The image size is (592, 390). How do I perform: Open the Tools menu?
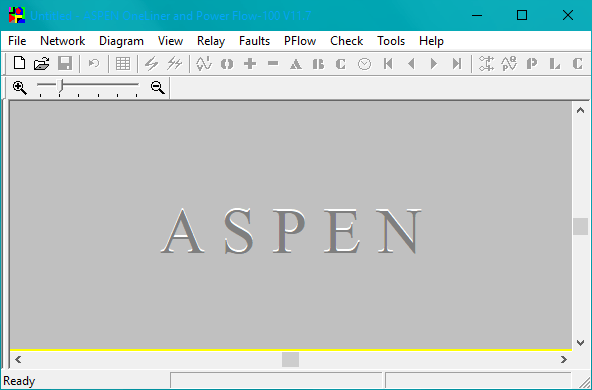391,41
